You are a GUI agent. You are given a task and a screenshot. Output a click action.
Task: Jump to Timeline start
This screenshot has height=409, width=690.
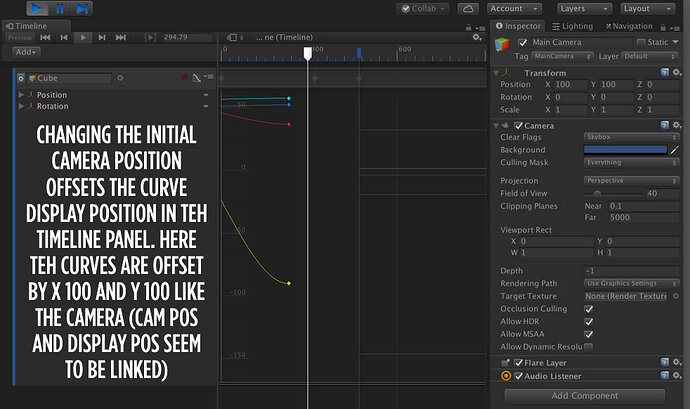(45, 37)
